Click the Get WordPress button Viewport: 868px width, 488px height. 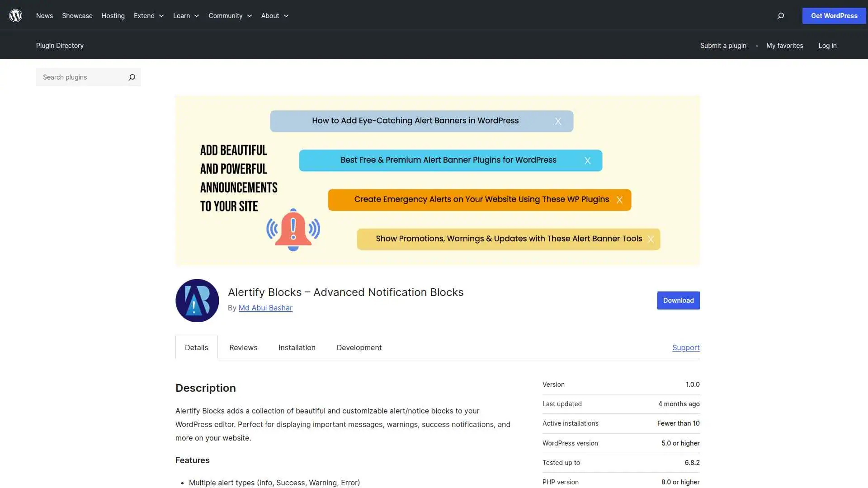pos(834,15)
